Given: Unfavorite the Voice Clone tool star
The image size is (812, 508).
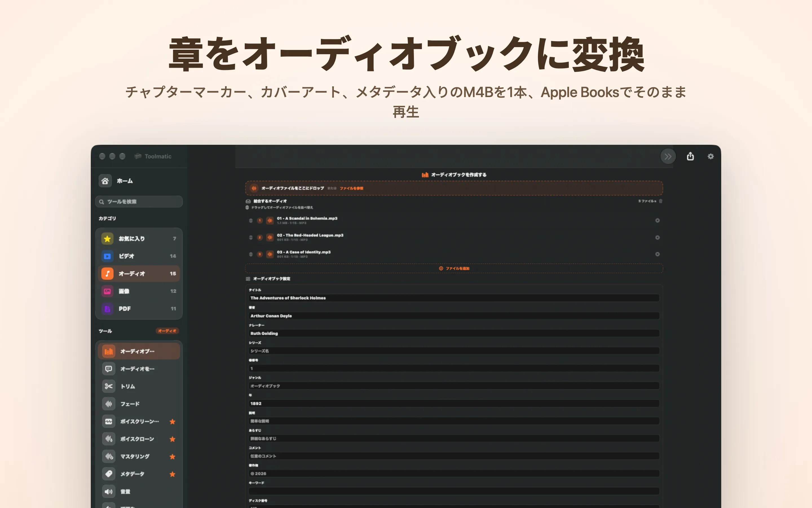Looking at the screenshot, I should coord(173,439).
